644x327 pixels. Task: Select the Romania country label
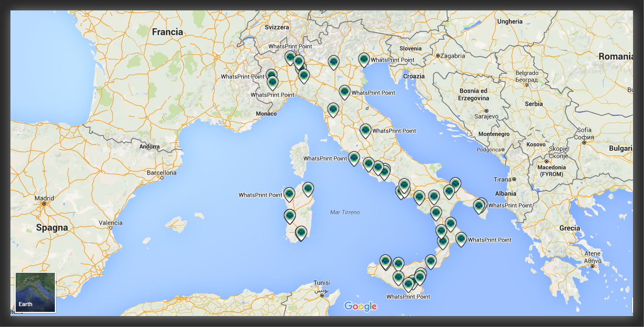(x=615, y=56)
